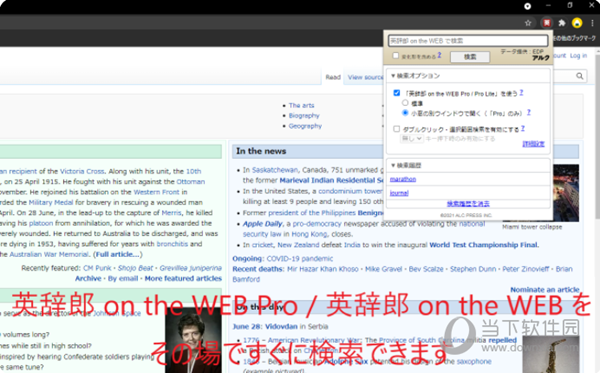This screenshot has height=373, width=600.
Task: Open The arts portal link
Action: pyautogui.click(x=302, y=105)
